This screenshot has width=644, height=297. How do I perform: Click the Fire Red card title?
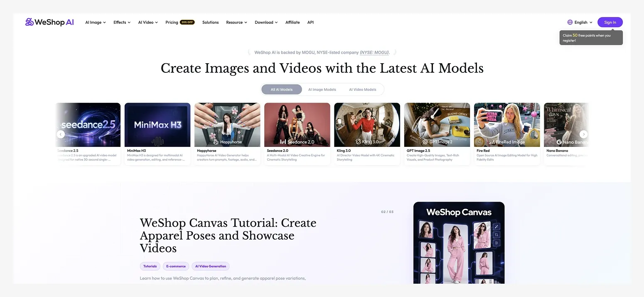click(483, 151)
